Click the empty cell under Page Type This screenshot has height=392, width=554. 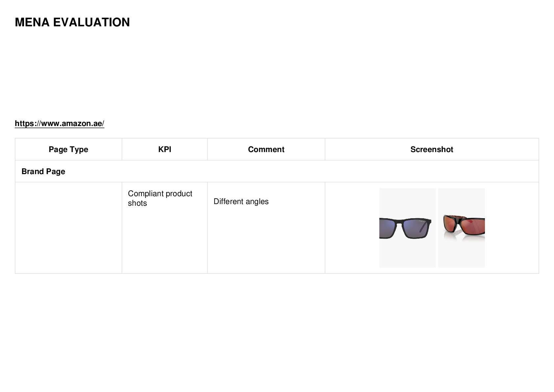(68, 228)
